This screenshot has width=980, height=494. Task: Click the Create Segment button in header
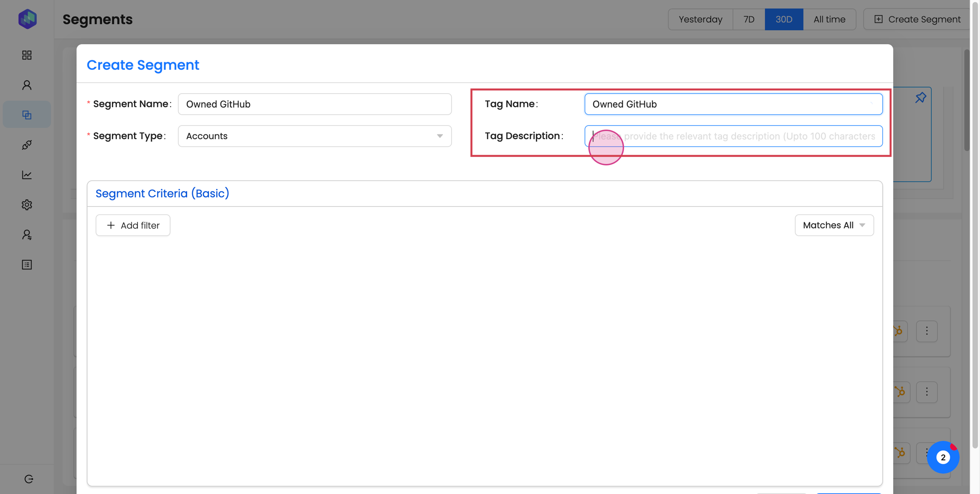coord(917,19)
